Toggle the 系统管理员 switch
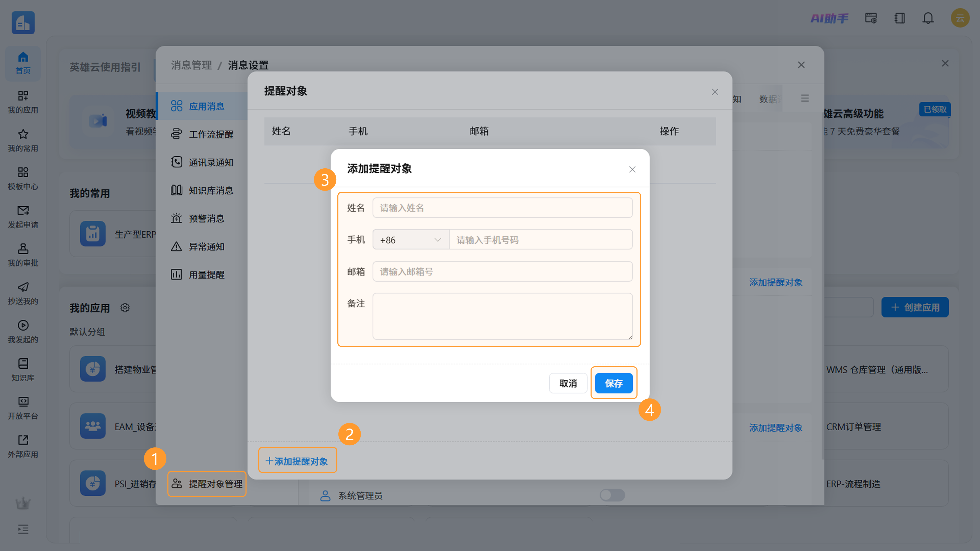This screenshot has height=551, width=980. [x=612, y=495]
